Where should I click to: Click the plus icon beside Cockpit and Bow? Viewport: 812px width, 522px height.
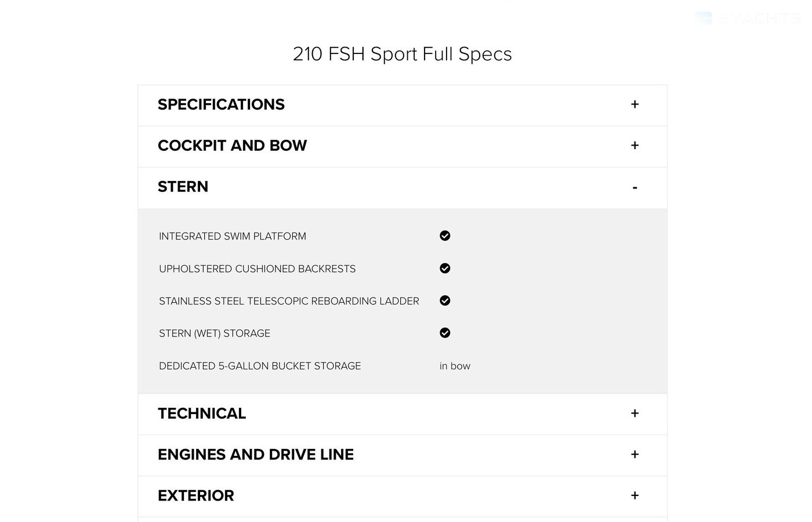[x=635, y=146]
